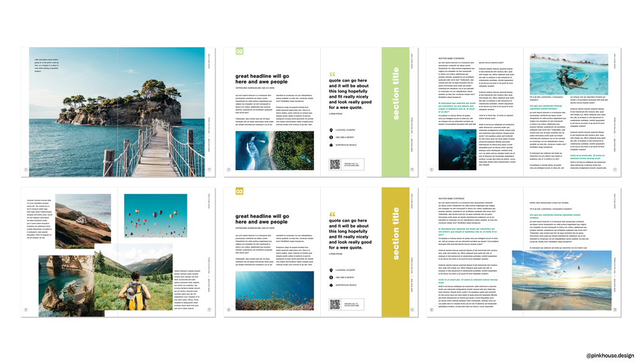Click the location pin icon in section 03
The height and width of the screenshot is (364, 641).
tap(331, 270)
